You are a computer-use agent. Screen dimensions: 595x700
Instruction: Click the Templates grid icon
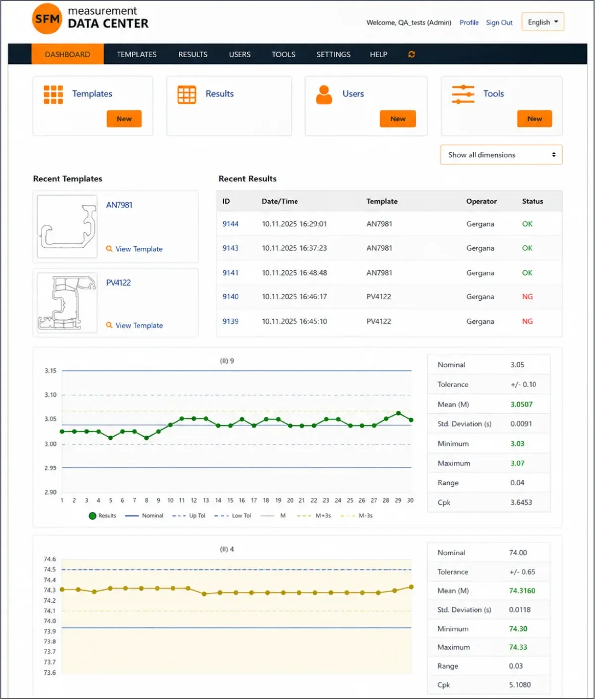pyautogui.click(x=54, y=94)
